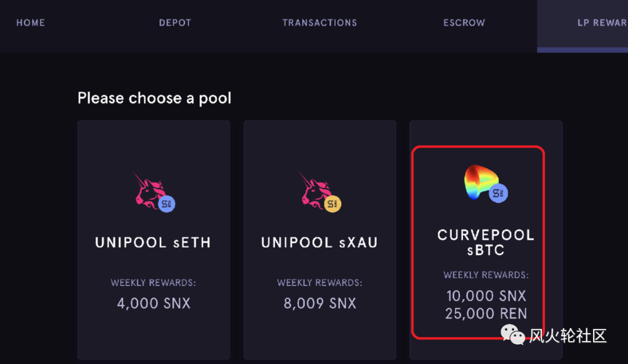The width and height of the screenshot is (628, 364).
Task: Open the ESCROW tab
Action: (x=464, y=23)
